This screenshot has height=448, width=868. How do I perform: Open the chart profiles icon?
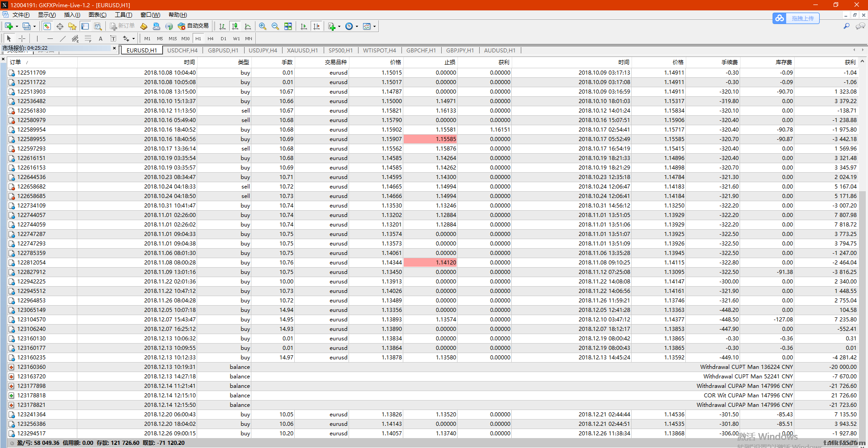click(x=27, y=26)
